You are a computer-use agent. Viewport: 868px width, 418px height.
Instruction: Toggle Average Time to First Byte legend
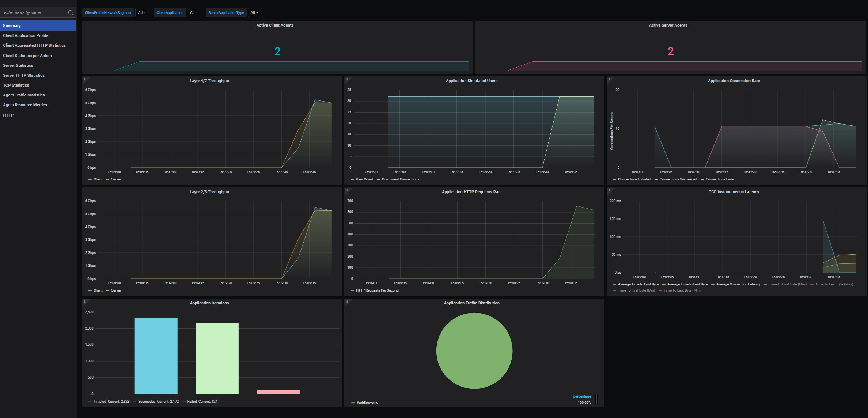click(638, 284)
